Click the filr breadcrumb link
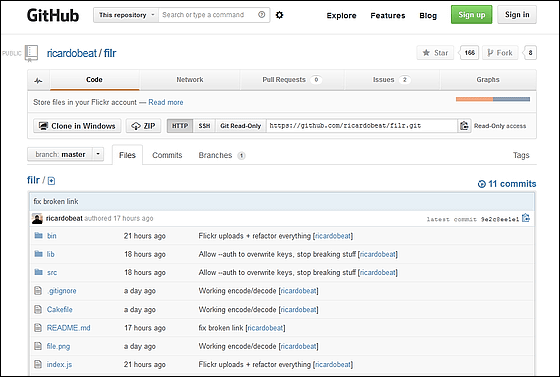Viewport: 560px width, 377px height. point(33,180)
